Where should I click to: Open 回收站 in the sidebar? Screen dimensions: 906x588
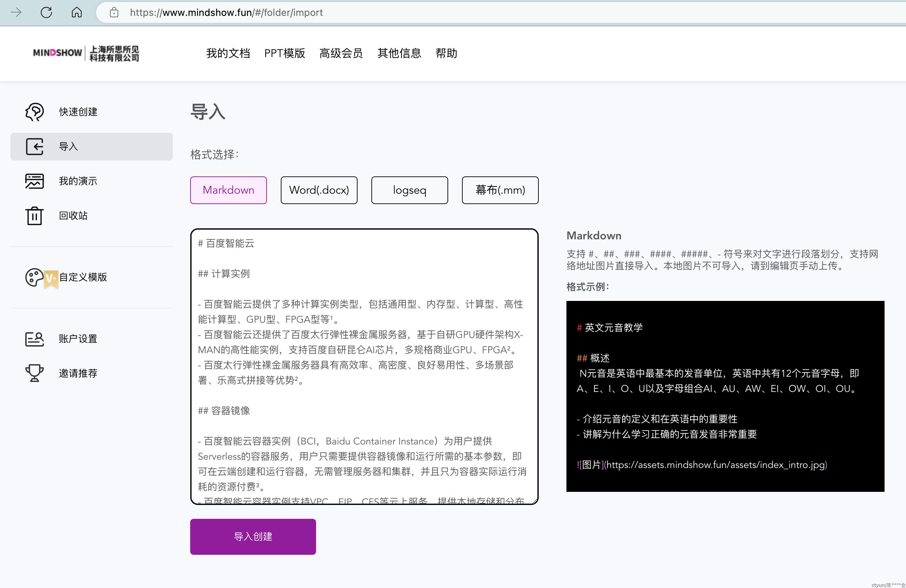tap(73, 216)
